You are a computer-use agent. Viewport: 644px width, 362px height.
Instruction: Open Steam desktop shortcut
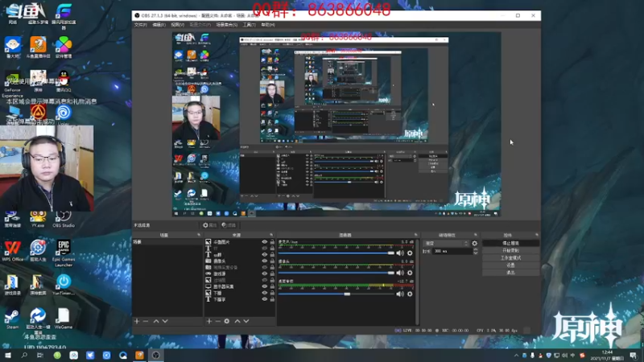pos(12,319)
